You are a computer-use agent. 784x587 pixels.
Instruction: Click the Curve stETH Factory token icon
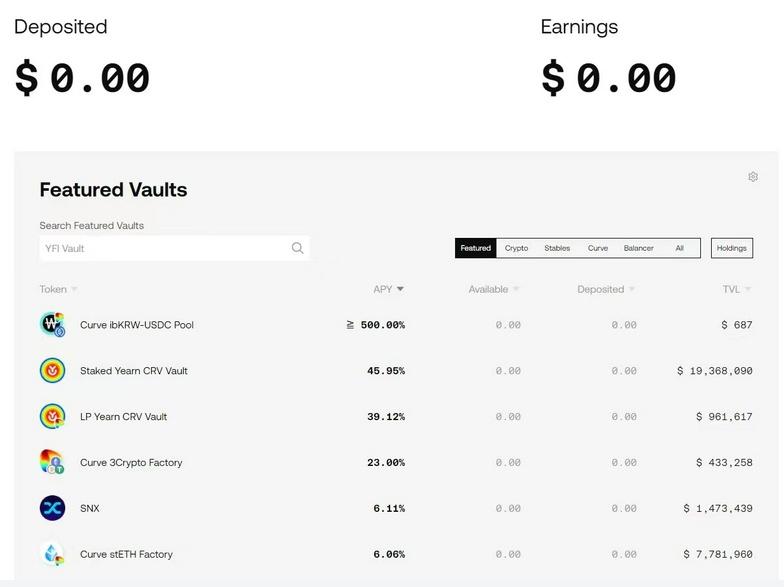[x=52, y=554]
